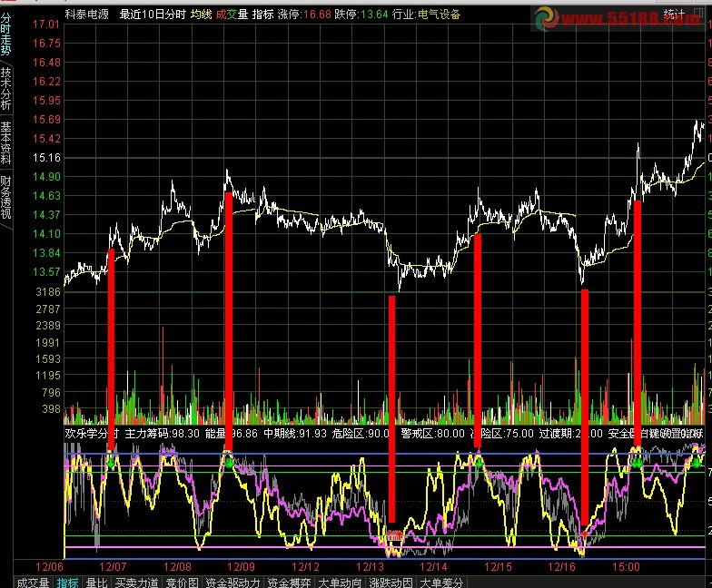Viewport: 712px width, 588px height.
Task: Open the 买卖力道 bottom tab
Action: [136, 583]
